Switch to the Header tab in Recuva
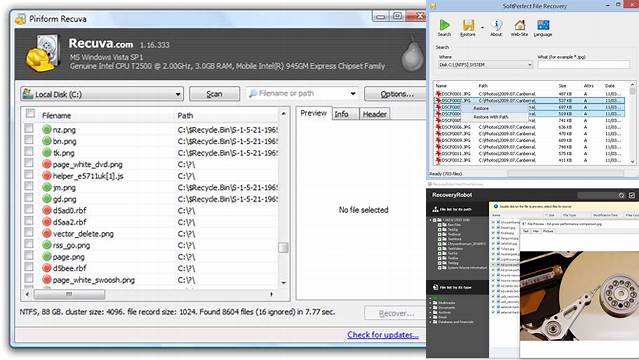This screenshot has width=639, height=360. pos(375,114)
